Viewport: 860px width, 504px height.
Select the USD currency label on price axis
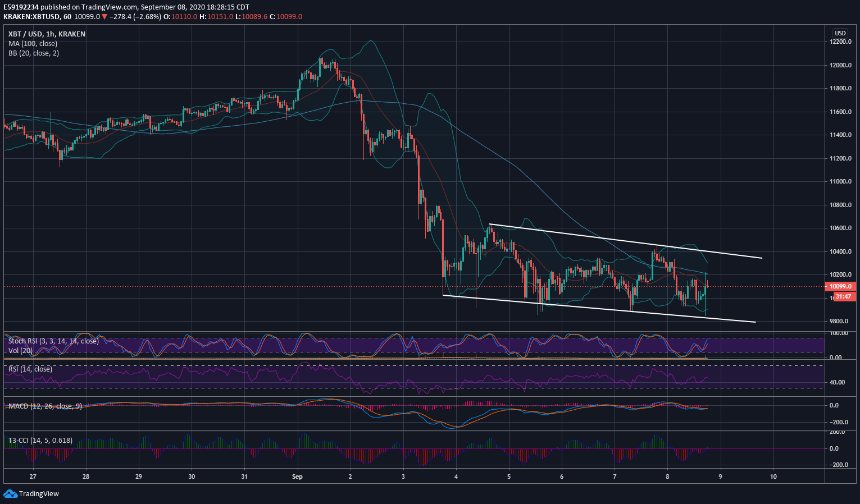click(x=840, y=33)
